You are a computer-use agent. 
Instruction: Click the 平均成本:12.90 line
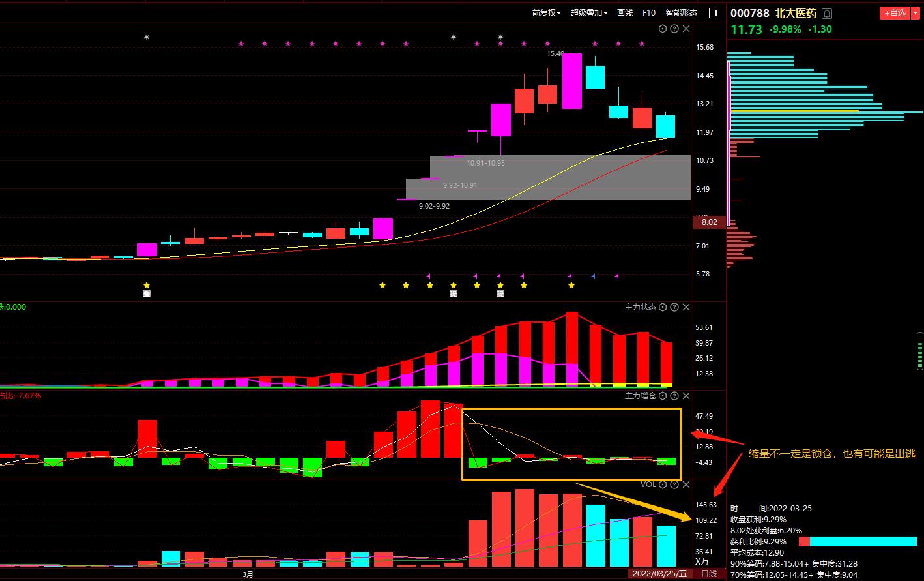pos(757,553)
